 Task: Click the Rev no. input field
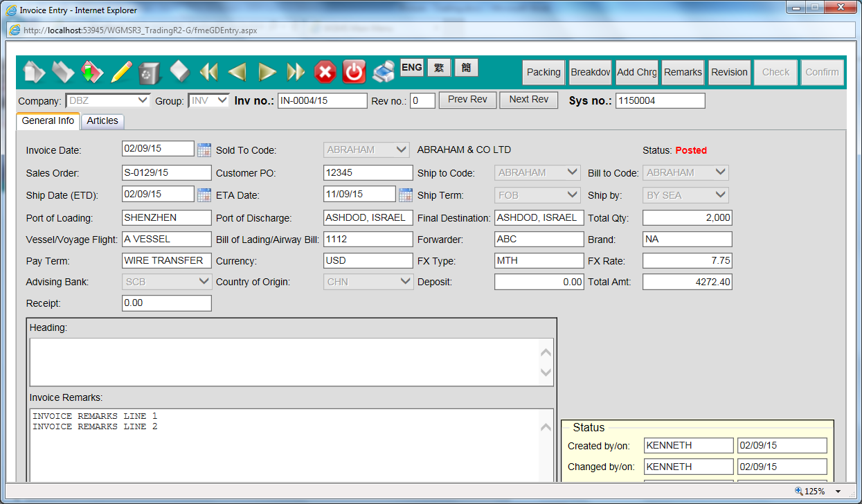click(x=422, y=101)
